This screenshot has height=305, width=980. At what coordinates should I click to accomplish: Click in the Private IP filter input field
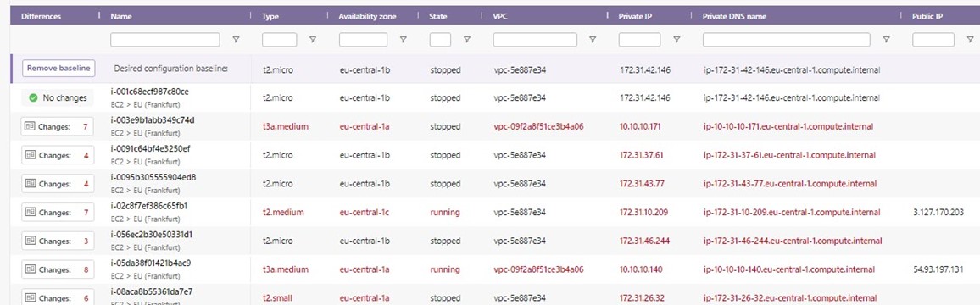(x=639, y=39)
